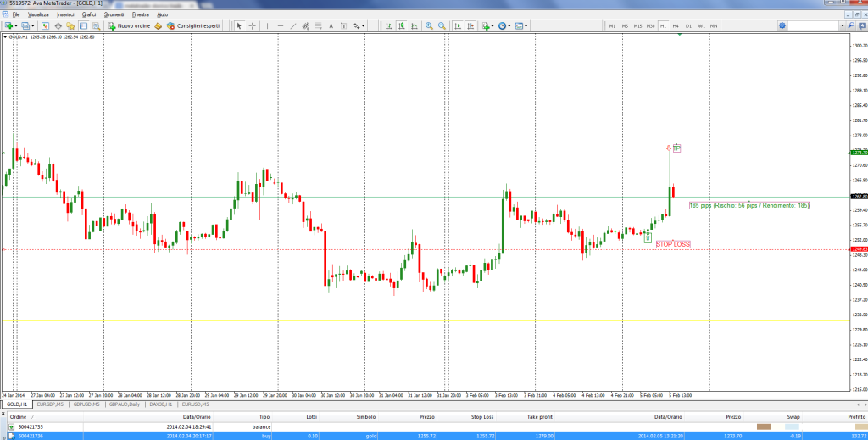Toggle chart auto scroll

click(458, 25)
